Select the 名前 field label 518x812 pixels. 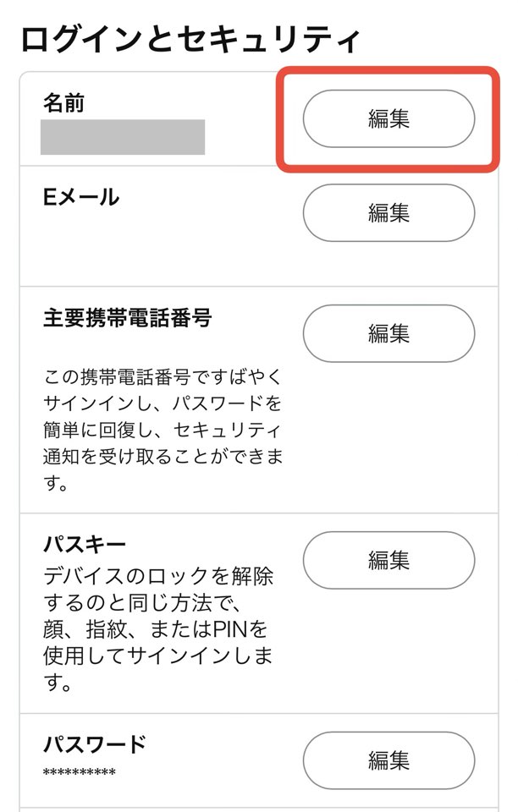pyautogui.click(x=64, y=103)
